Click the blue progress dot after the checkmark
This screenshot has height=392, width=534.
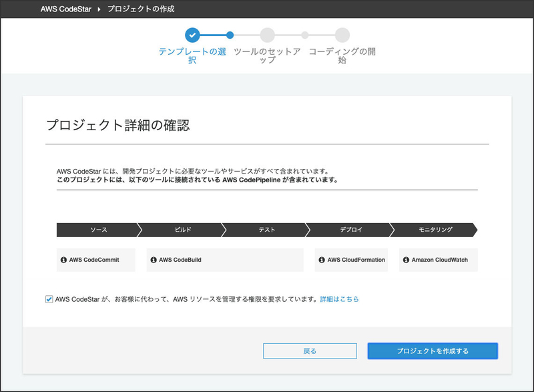(230, 35)
